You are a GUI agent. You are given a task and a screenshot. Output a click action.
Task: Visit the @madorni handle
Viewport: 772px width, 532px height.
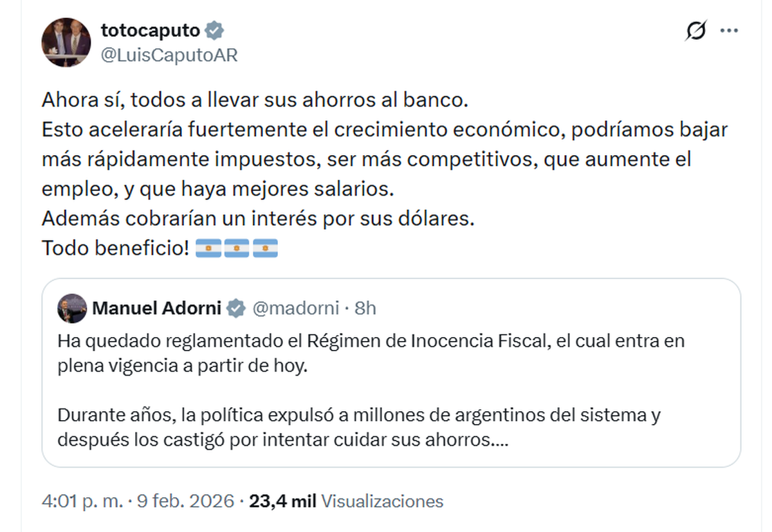pyautogui.click(x=295, y=308)
